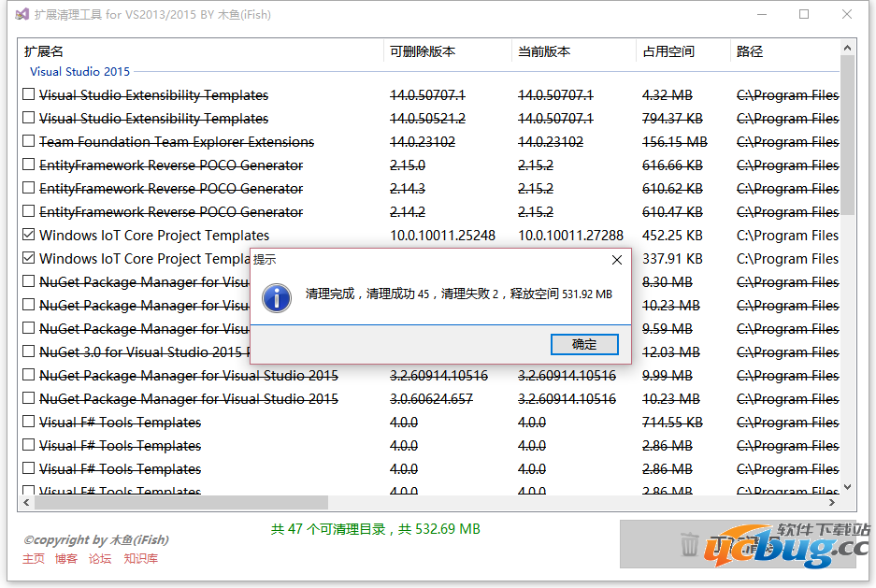Open the 主页 homepage link

33,559
